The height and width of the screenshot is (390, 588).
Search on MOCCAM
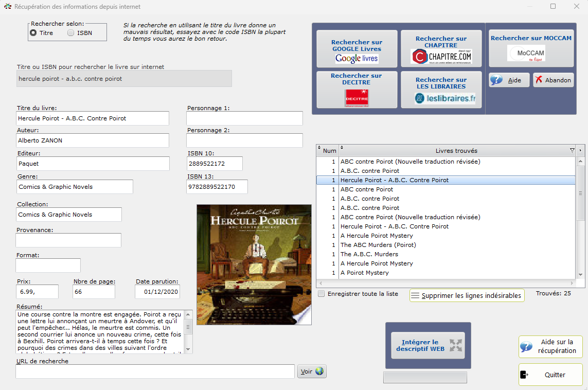pos(531,48)
